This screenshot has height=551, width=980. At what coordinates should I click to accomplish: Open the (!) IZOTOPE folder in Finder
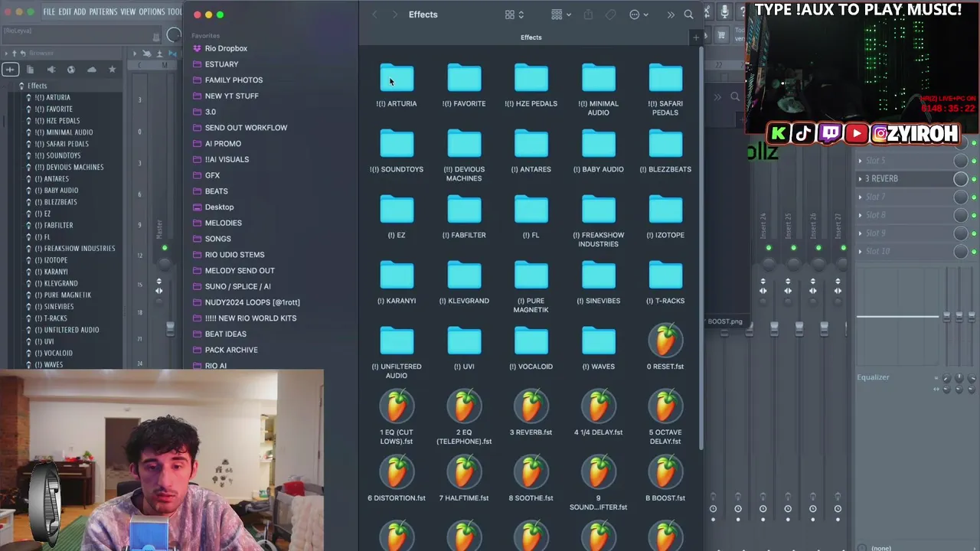(x=665, y=210)
